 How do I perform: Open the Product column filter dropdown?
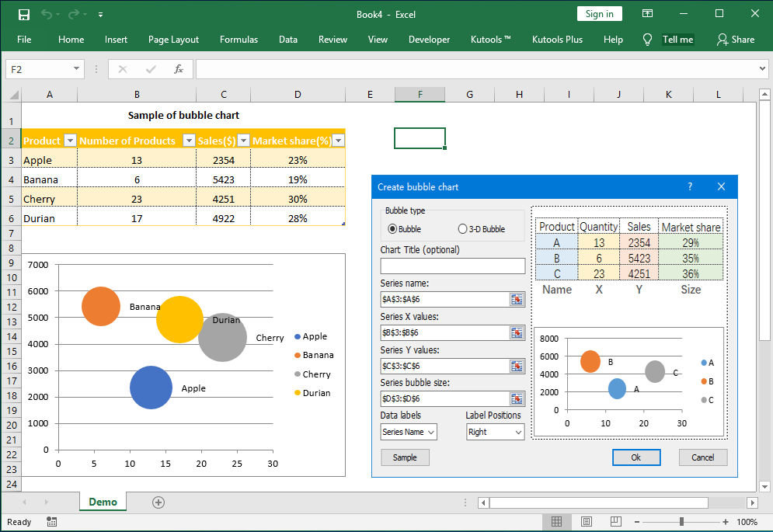point(70,141)
